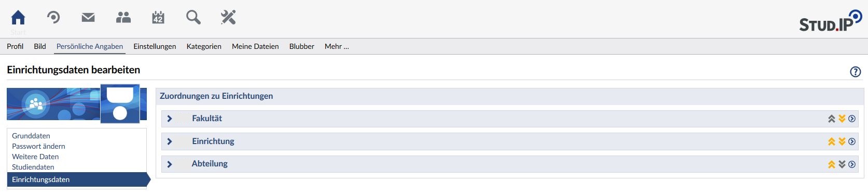Open Passwort ändern in sidebar

[38, 146]
